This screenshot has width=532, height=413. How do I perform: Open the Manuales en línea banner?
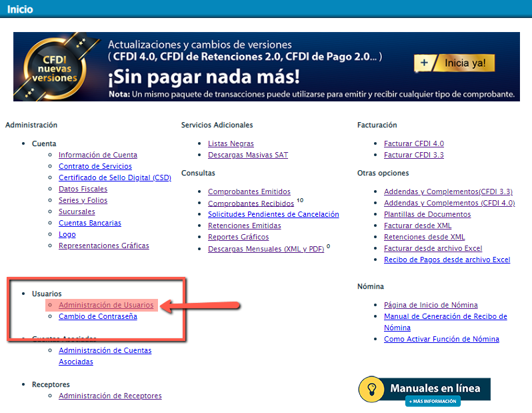point(425,390)
